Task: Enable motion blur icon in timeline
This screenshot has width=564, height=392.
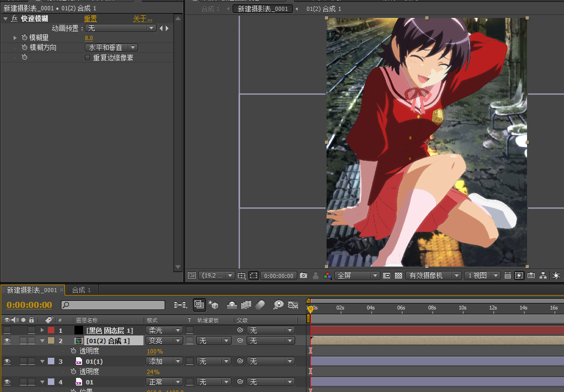Action: 260,305
